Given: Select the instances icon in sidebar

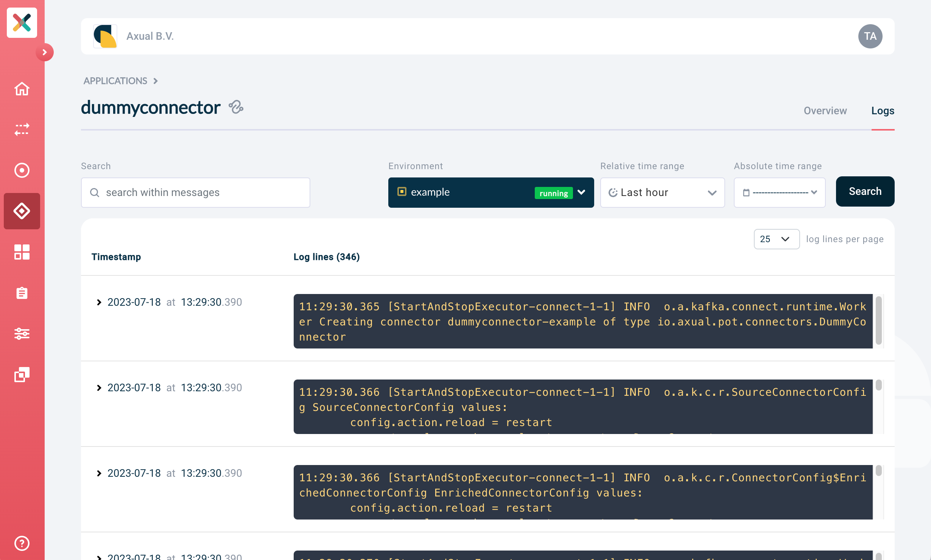Looking at the screenshot, I should point(22,375).
